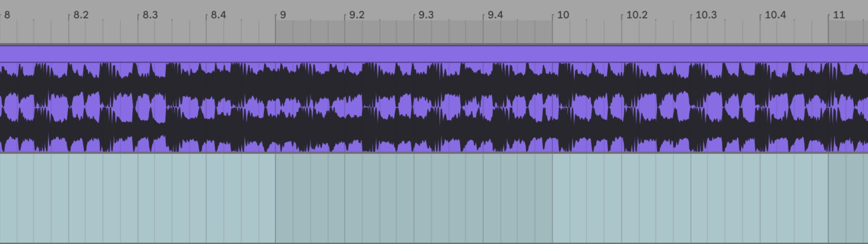
Task: Click the teal clip on the lower track
Action: (434, 198)
